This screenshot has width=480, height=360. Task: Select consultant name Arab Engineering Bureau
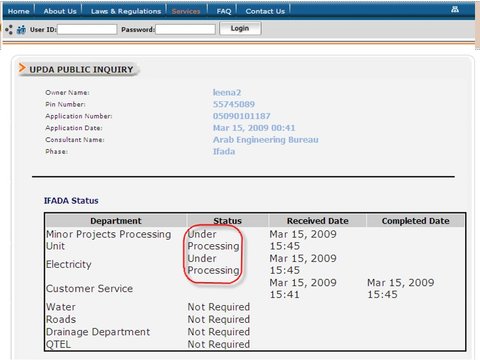[266, 140]
